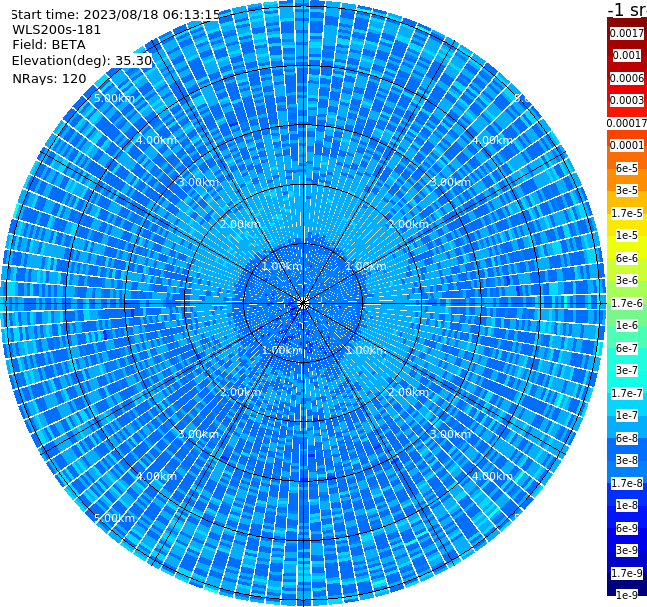
Task: Click the 3e-8 colorbar value
Action: [x=627, y=460]
